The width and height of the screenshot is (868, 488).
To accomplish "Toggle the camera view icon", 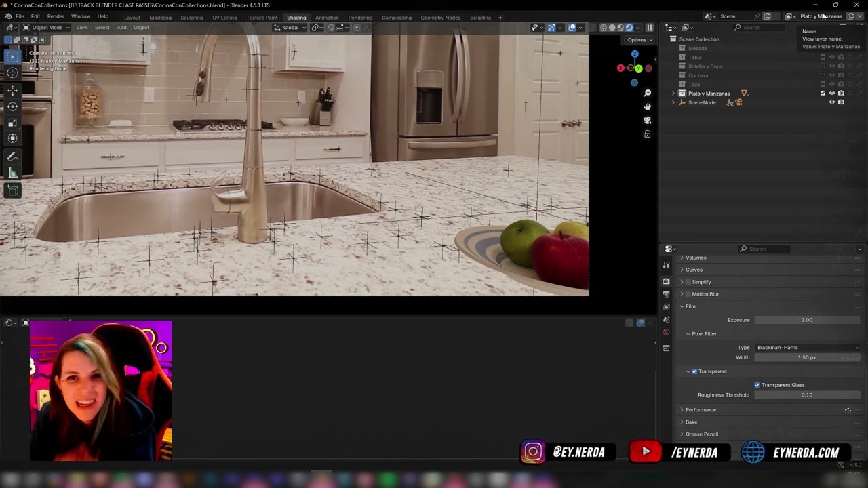I will point(647,120).
